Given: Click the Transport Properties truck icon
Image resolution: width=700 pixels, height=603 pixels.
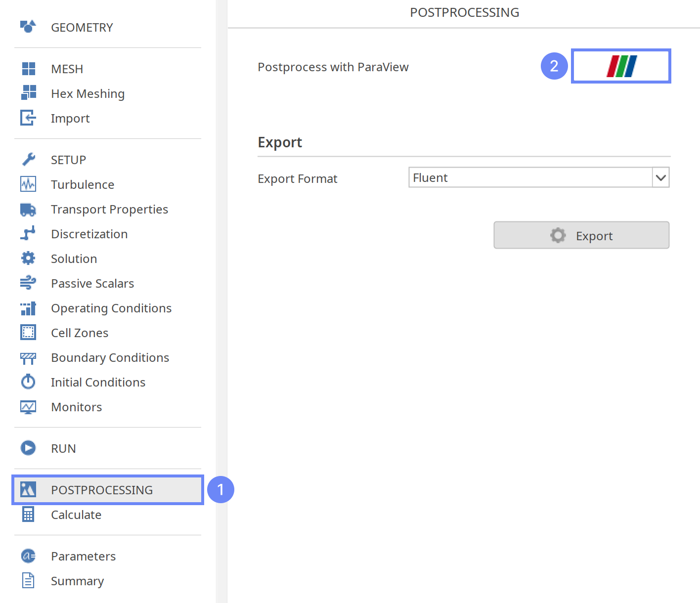Looking at the screenshot, I should click(x=28, y=210).
